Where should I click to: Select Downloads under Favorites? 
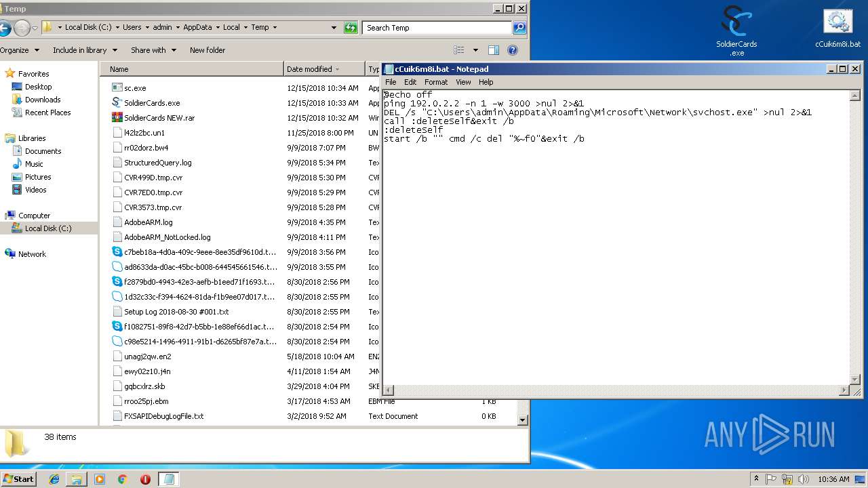[x=43, y=100]
